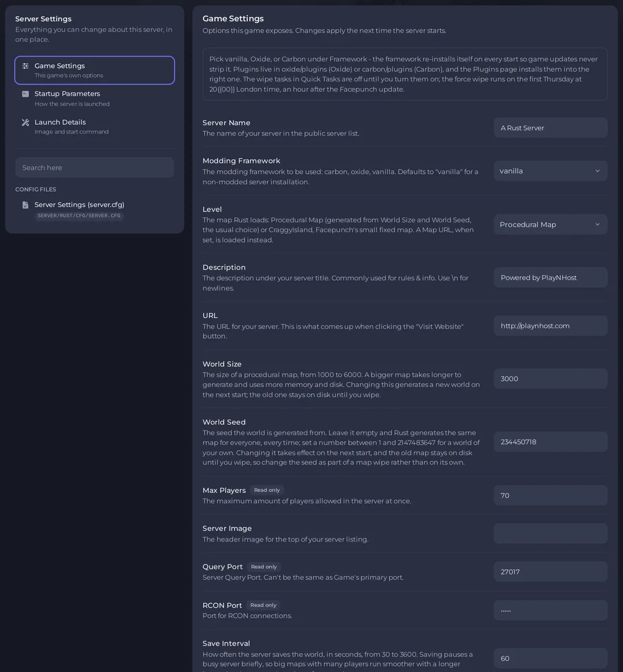Click the URL field with http://playnhost.com
Viewport: 623px width, 672px height.
[550, 326]
